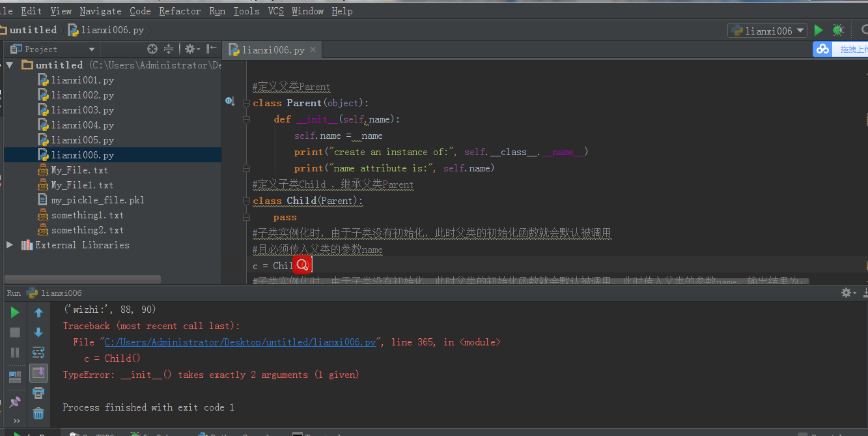Select lianxi001.py in the project tree
The image size is (868, 436).
[x=82, y=80]
